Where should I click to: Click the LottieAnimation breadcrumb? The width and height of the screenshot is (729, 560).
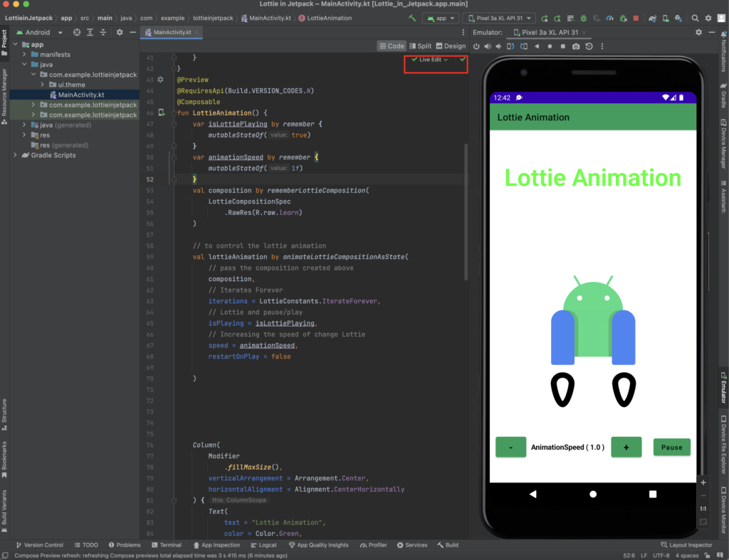(x=325, y=18)
